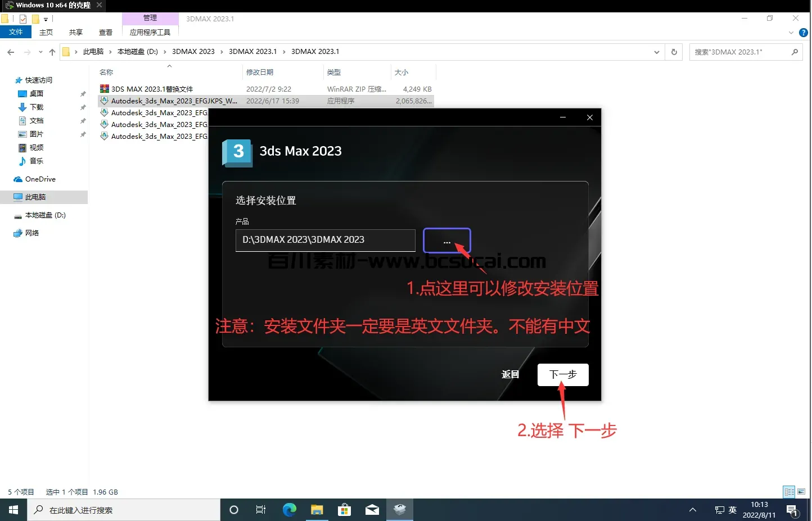Click the 下一步 button in installer
This screenshot has height=521, width=812.
pos(563,375)
